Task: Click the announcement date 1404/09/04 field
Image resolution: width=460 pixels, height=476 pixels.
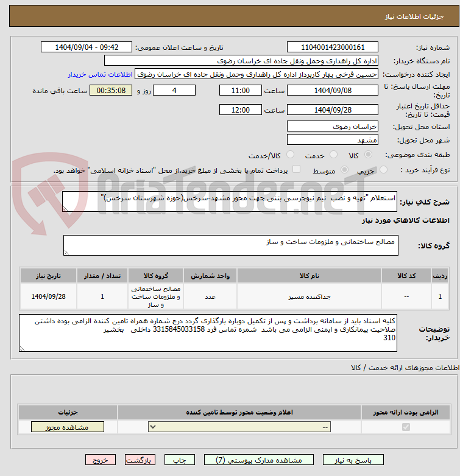Action: tap(87, 47)
